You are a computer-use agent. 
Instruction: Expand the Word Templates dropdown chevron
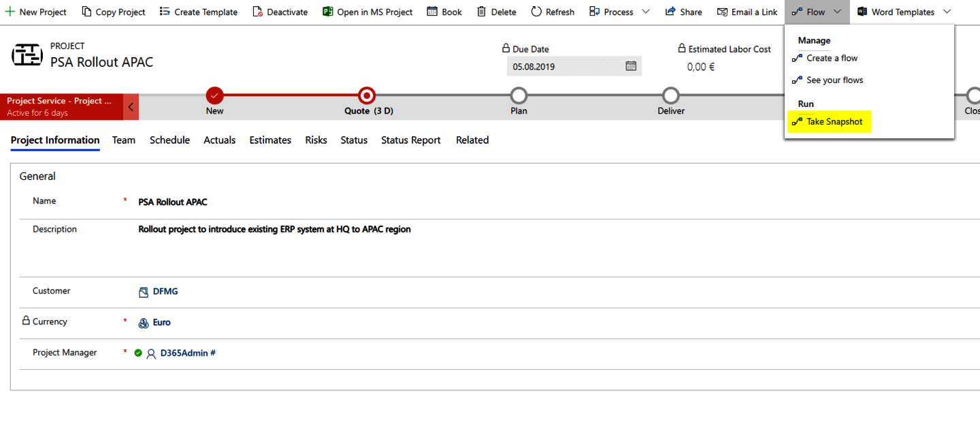tap(947, 12)
